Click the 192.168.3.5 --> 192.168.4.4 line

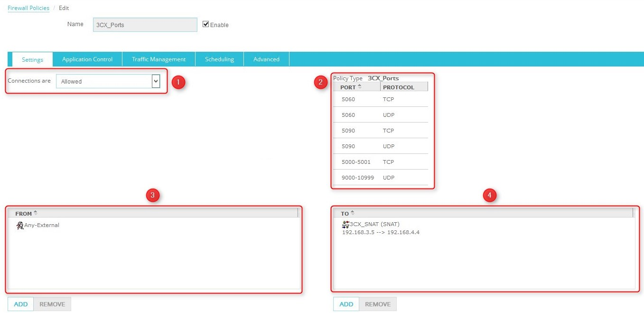coord(381,232)
